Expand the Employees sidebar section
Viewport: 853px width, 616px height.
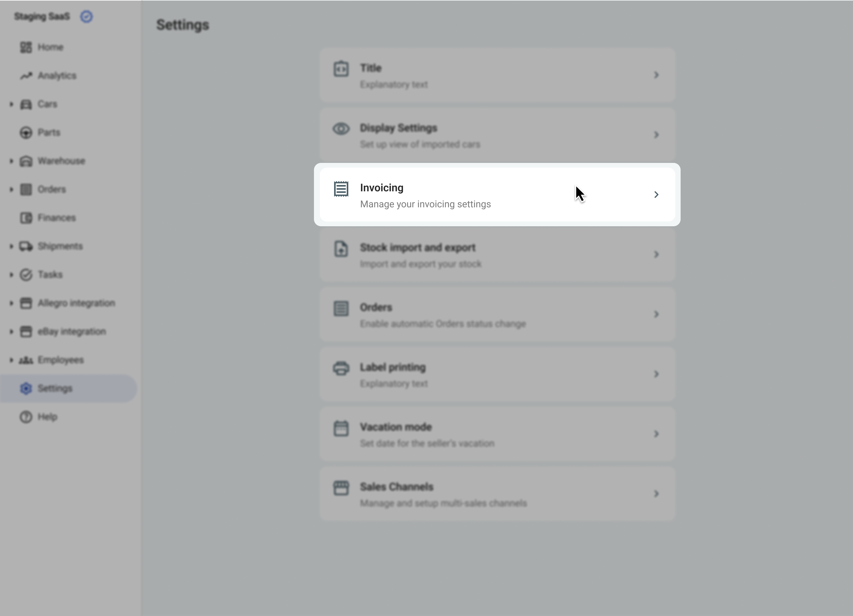[11, 360]
